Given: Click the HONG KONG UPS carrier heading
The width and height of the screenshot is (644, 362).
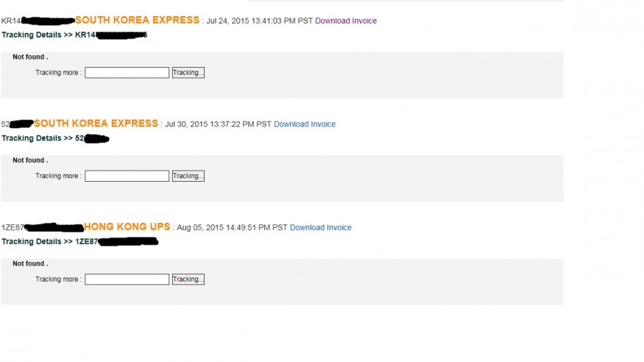Looking at the screenshot, I should (x=127, y=227).
